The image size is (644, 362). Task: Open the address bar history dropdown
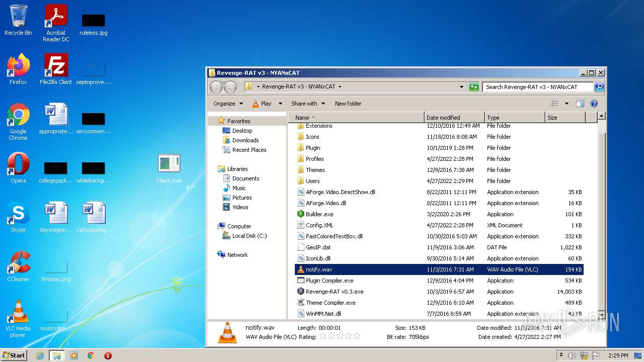(x=461, y=87)
